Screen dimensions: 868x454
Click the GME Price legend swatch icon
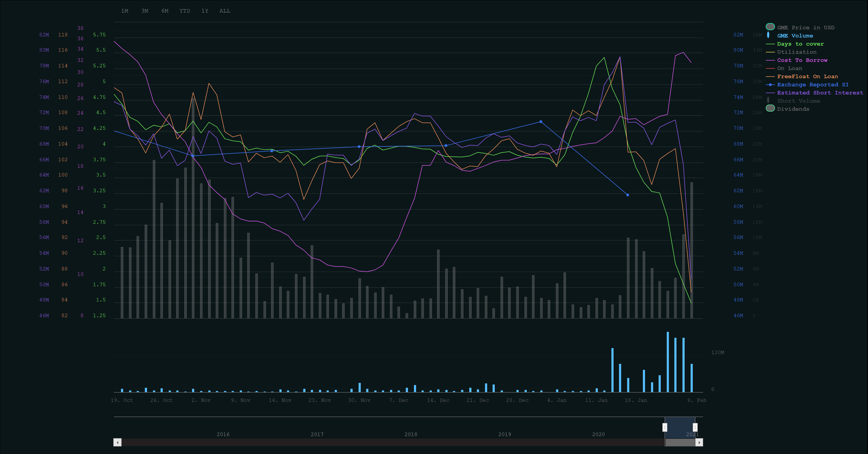770,27
